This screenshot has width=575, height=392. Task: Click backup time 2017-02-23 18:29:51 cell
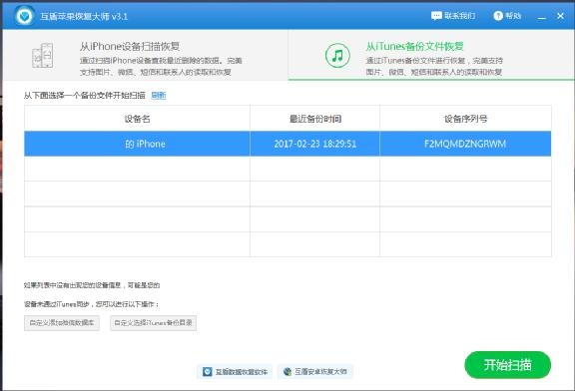click(x=315, y=144)
